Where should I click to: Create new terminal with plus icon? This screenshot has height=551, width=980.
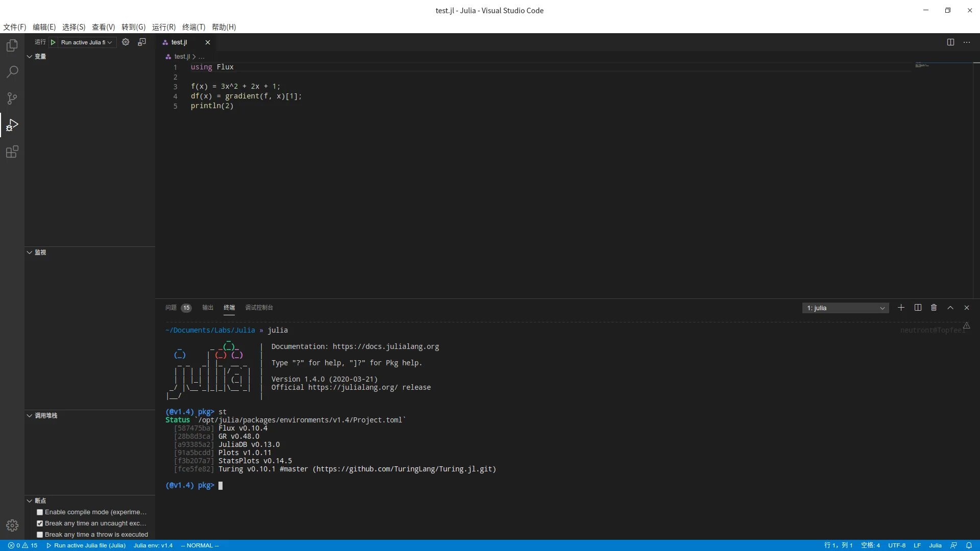point(901,308)
